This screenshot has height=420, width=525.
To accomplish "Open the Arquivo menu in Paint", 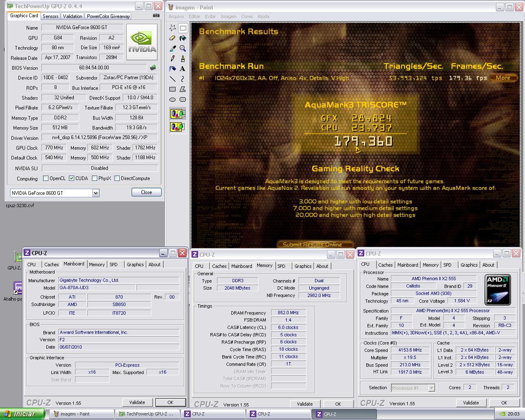I will (x=176, y=16).
